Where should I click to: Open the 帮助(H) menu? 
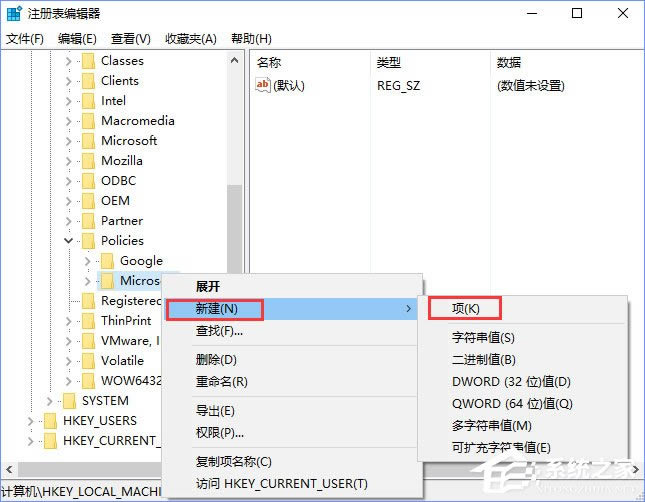251,39
